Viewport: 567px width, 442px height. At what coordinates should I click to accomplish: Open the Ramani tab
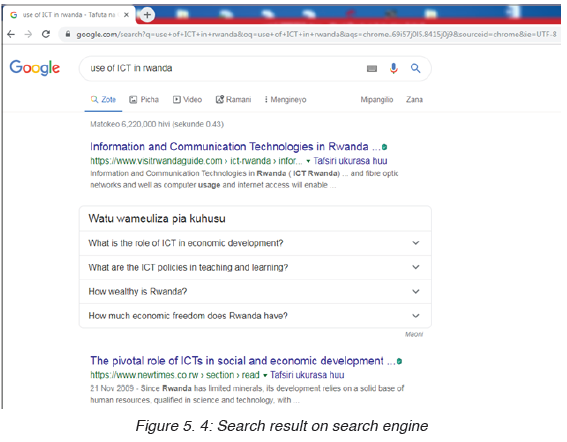[233, 99]
